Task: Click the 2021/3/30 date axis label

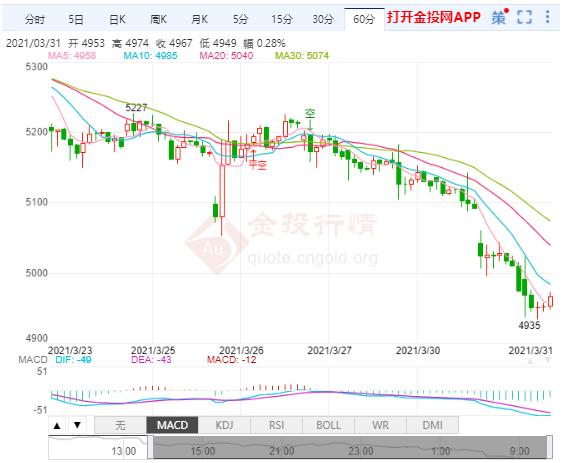Action: click(418, 350)
